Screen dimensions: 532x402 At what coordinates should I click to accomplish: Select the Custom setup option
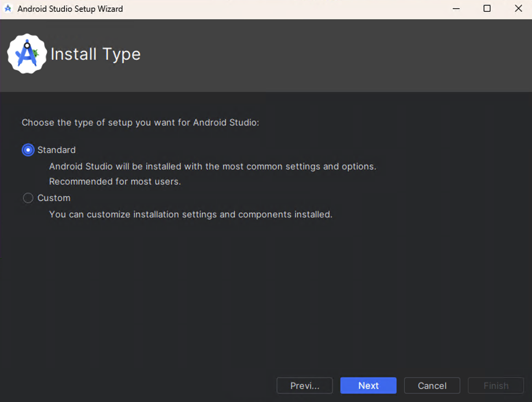pyautogui.click(x=28, y=198)
